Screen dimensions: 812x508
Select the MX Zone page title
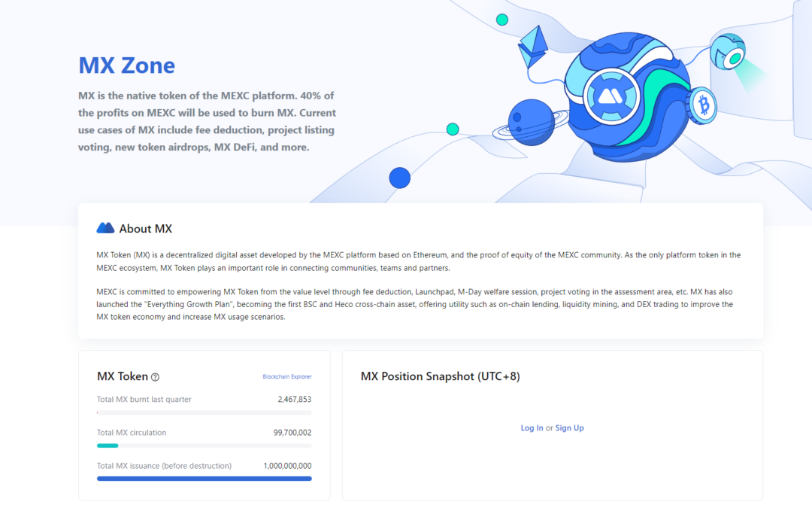click(126, 65)
